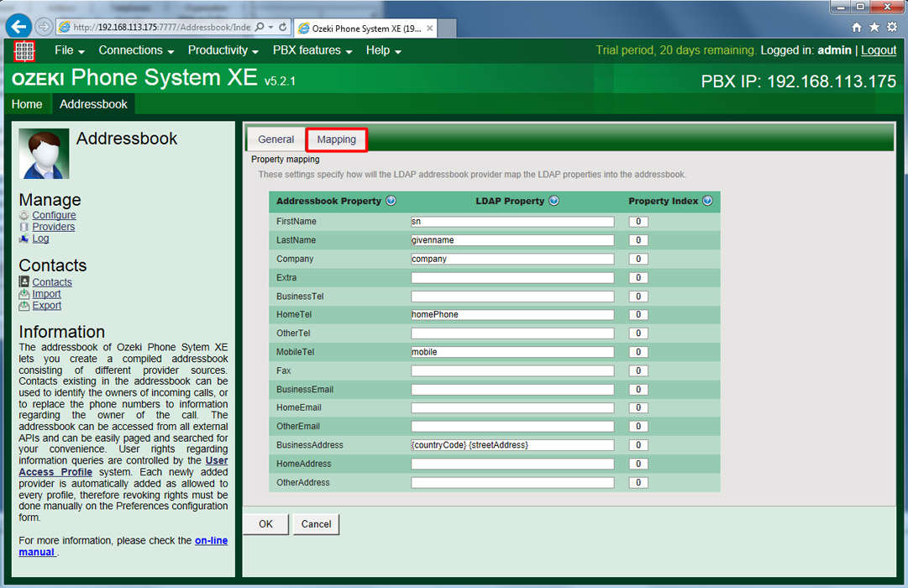Open address bar autocomplete dropdown arrow
The image size is (908, 588).
pyautogui.click(x=271, y=27)
